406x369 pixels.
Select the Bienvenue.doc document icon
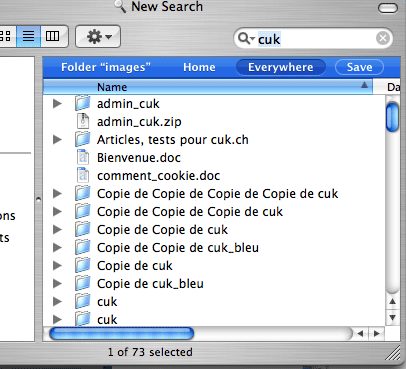click(83, 157)
